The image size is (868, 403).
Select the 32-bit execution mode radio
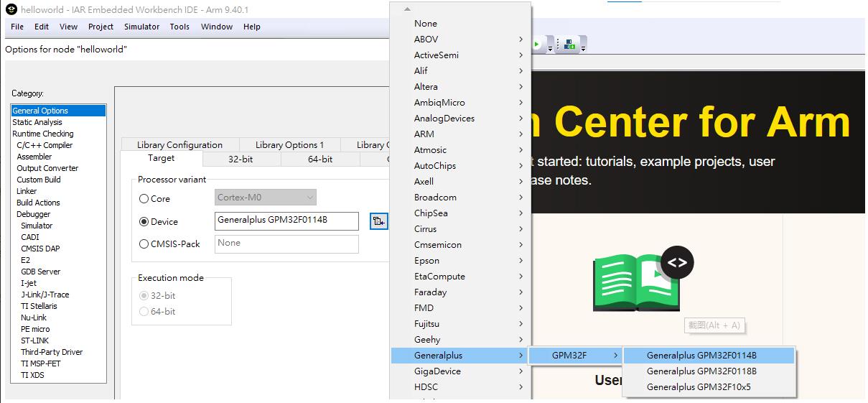(144, 296)
